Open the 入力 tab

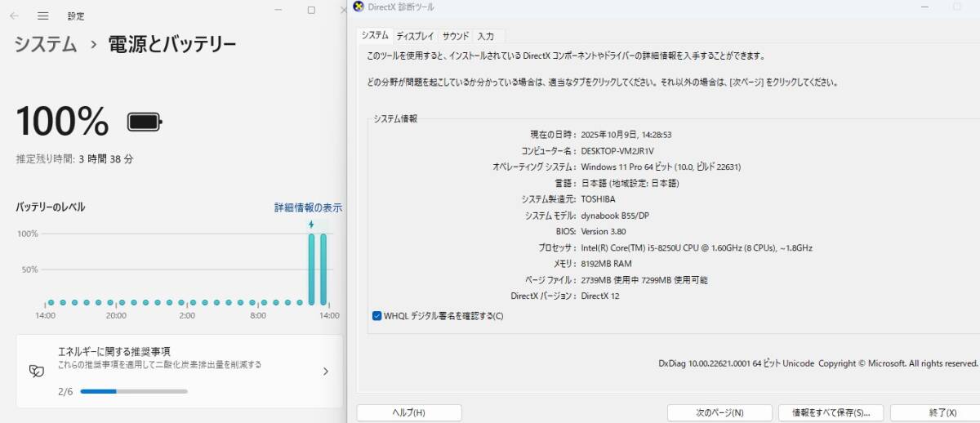pos(486,36)
